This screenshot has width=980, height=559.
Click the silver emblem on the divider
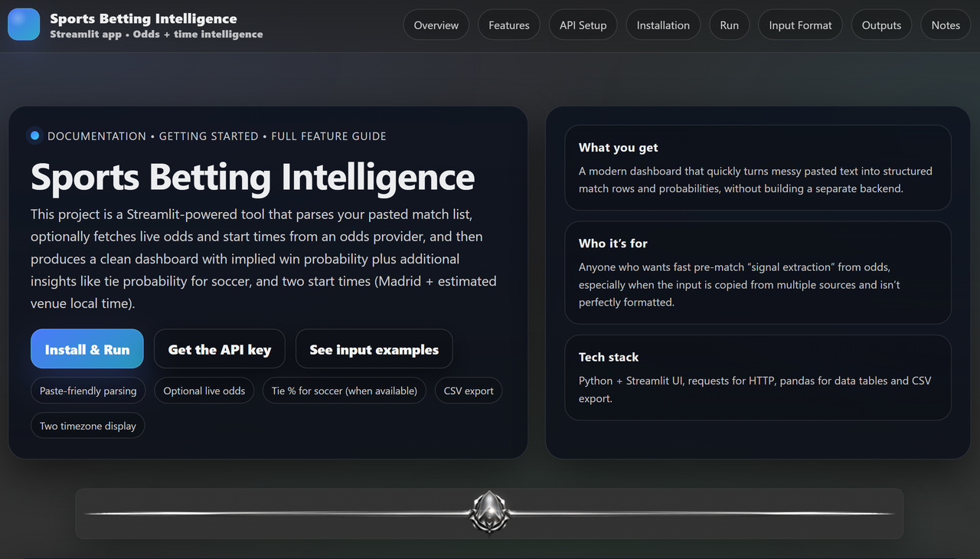[488, 512]
